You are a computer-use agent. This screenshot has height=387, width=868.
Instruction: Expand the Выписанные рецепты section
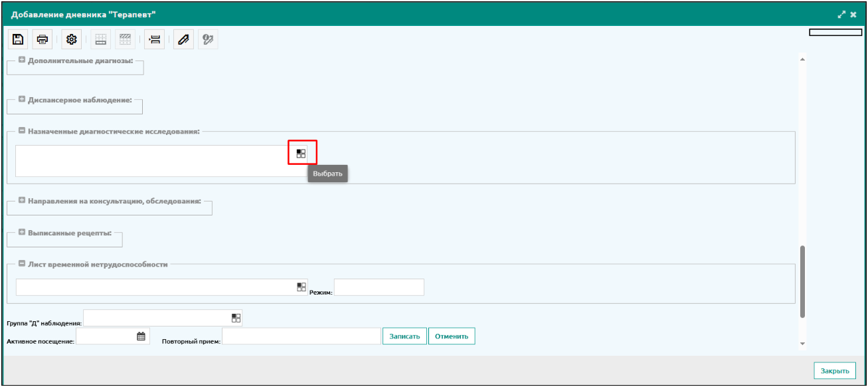click(x=22, y=233)
